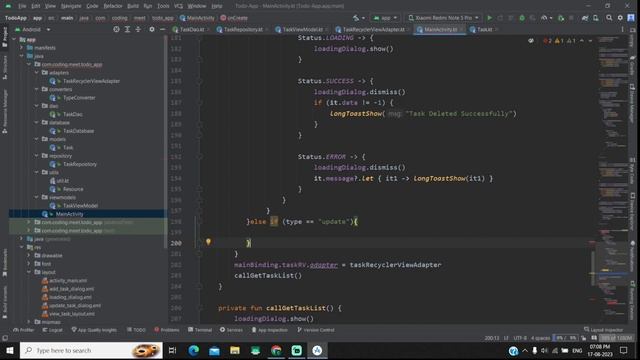Click UTF-8 encoding in status bar
The image size is (640, 360).
(x=520, y=338)
